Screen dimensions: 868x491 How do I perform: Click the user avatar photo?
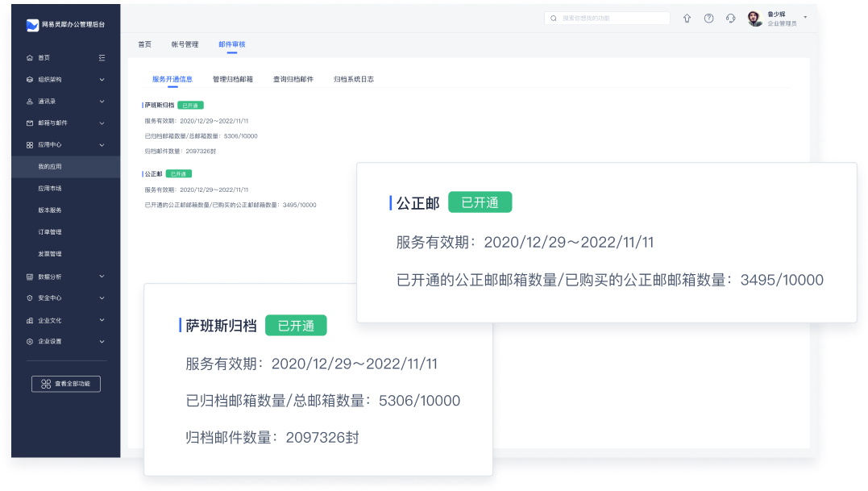[755, 19]
